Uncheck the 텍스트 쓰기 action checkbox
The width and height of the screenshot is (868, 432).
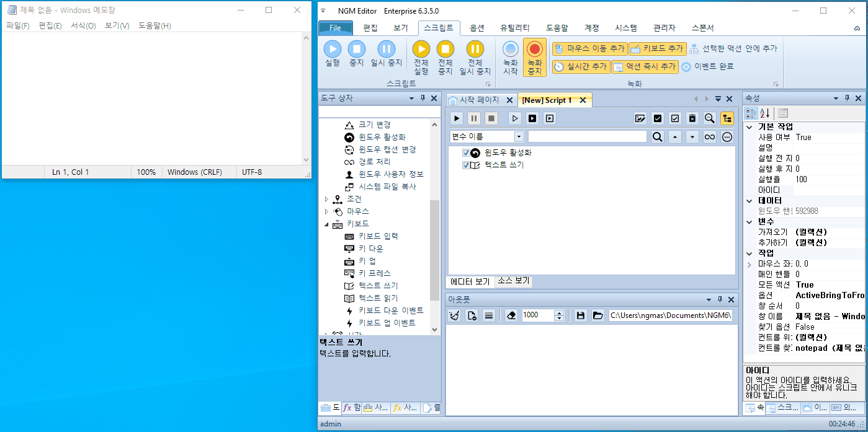click(x=466, y=165)
